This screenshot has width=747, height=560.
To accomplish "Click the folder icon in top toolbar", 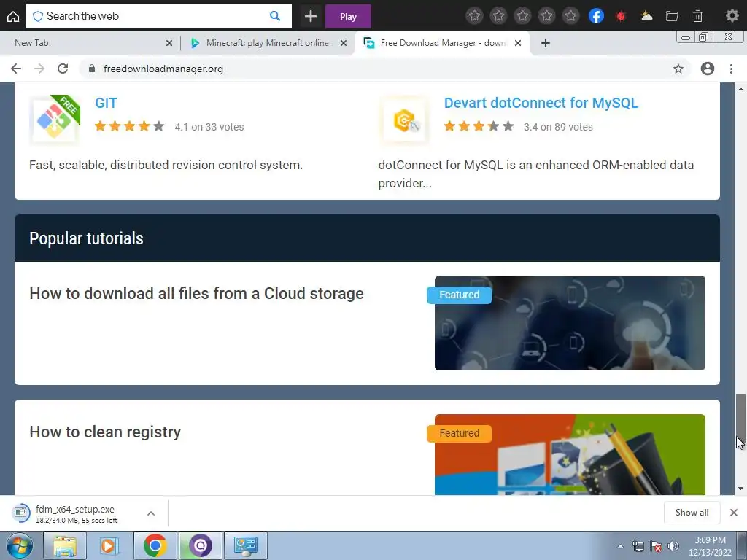I will coord(672,16).
